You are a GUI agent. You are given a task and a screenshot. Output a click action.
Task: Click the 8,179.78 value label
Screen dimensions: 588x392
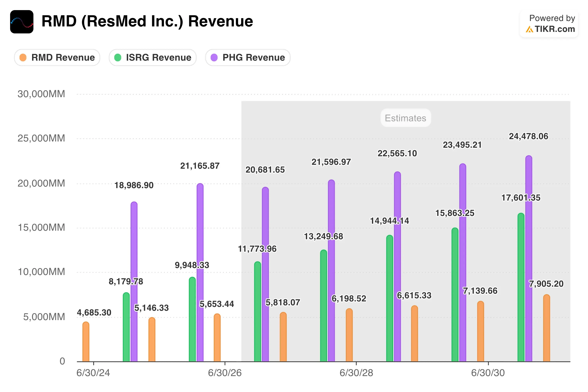coord(126,281)
